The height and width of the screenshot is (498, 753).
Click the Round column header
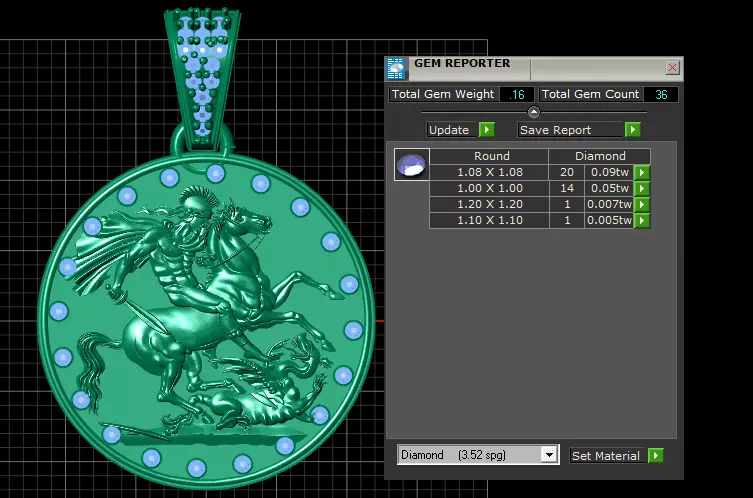point(491,156)
